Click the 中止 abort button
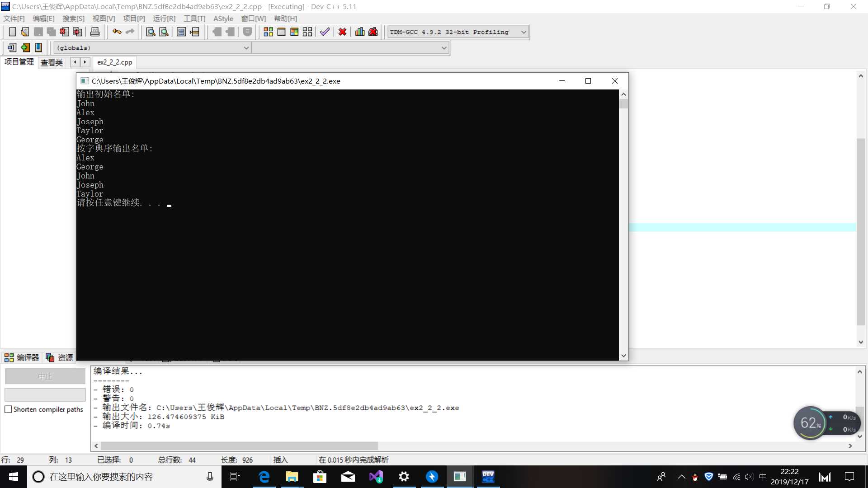 (45, 376)
